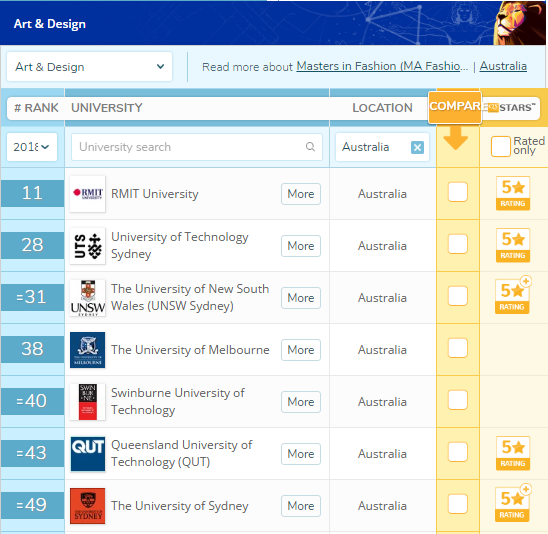This screenshot has width=548, height=534.
Task: Open the Art & Design subject dropdown
Action: pyautogui.click(x=89, y=67)
